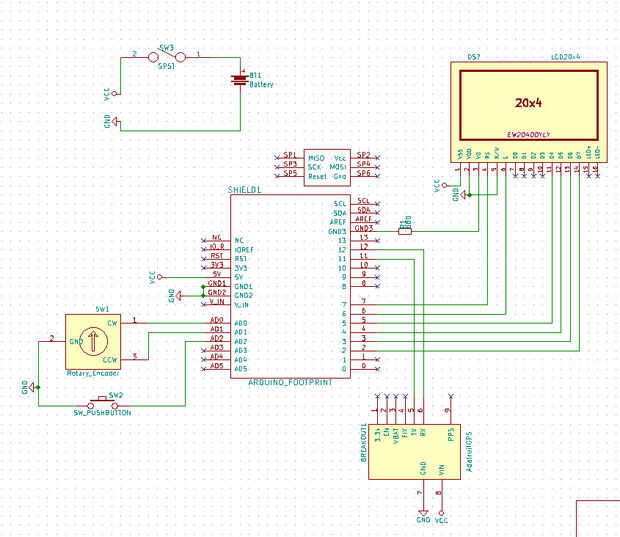Click the no-connect X on the V_IN pin
This screenshot has height=537, width=620.
tap(204, 304)
